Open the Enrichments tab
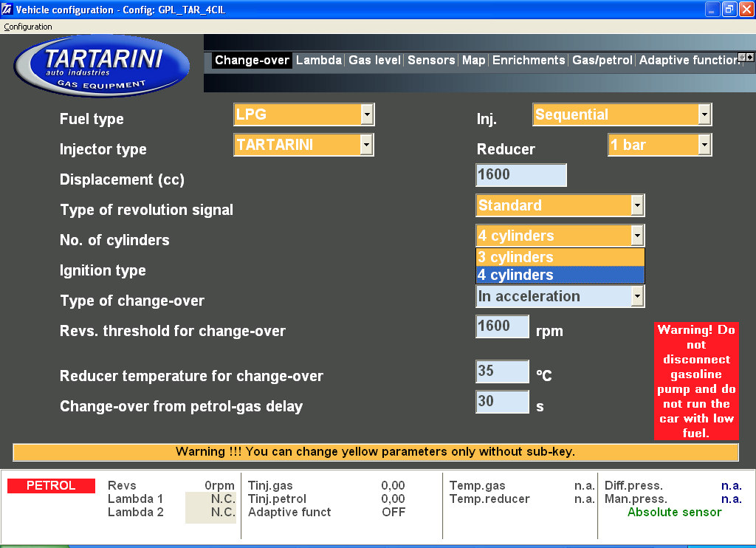The image size is (756, 548). click(529, 61)
